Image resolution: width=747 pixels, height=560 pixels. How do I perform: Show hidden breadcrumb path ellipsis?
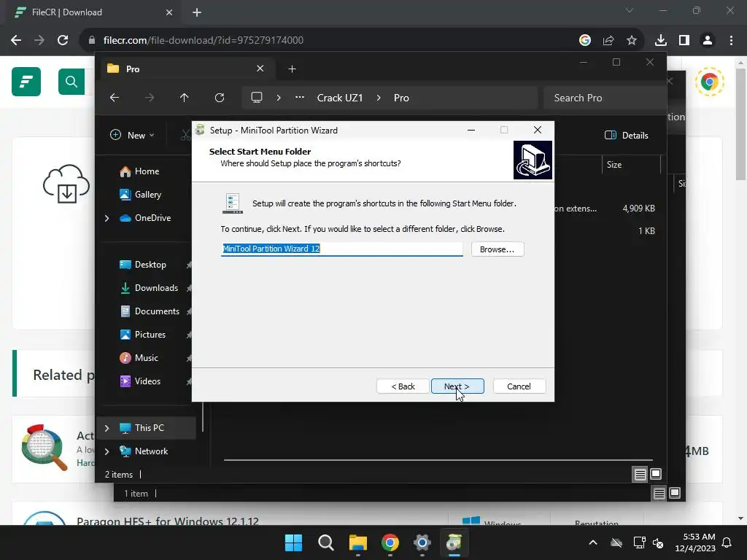pyautogui.click(x=299, y=98)
